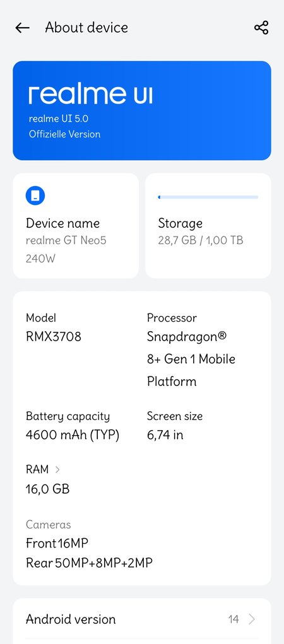Viewport: 284px width, 644px height.
Task: Go back using the arrow icon
Action: pyautogui.click(x=22, y=28)
